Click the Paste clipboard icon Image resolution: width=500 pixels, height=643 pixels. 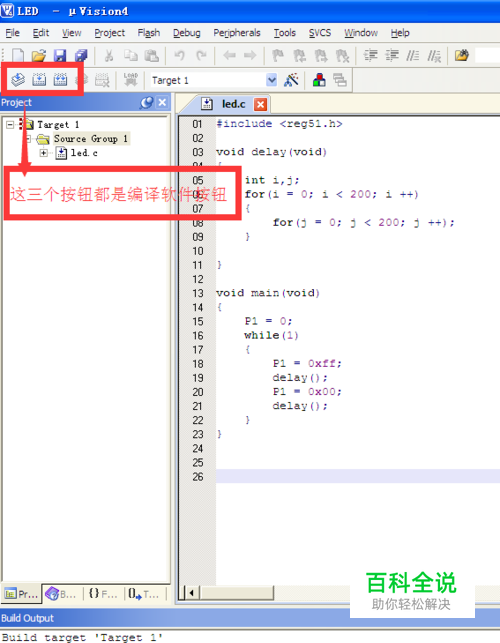tap(151, 55)
